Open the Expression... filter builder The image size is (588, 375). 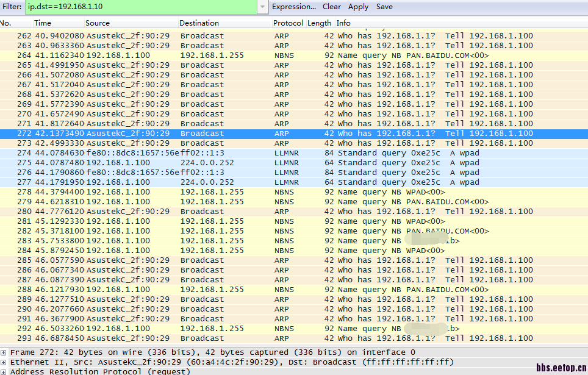point(293,7)
